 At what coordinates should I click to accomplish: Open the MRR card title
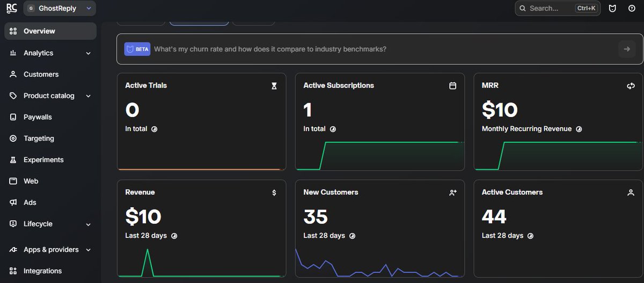(x=490, y=85)
